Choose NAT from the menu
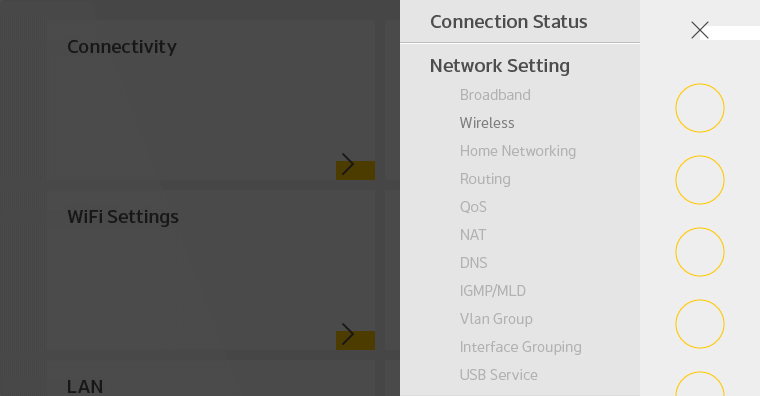This screenshot has width=760, height=396. pos(473,235)
